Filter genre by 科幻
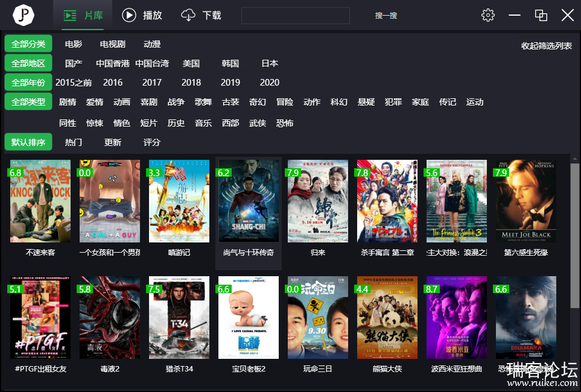 339,102
